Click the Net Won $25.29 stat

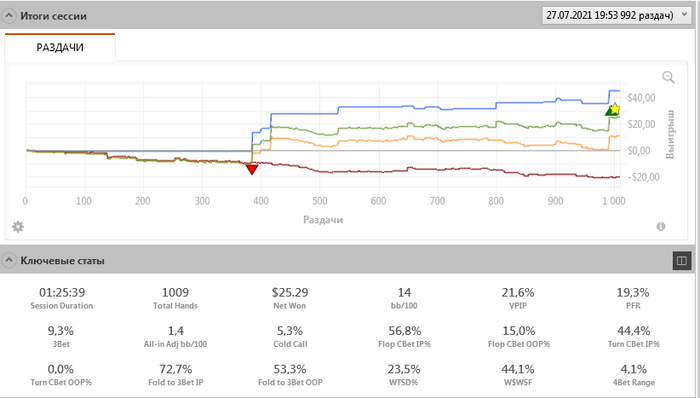(290, 298)
